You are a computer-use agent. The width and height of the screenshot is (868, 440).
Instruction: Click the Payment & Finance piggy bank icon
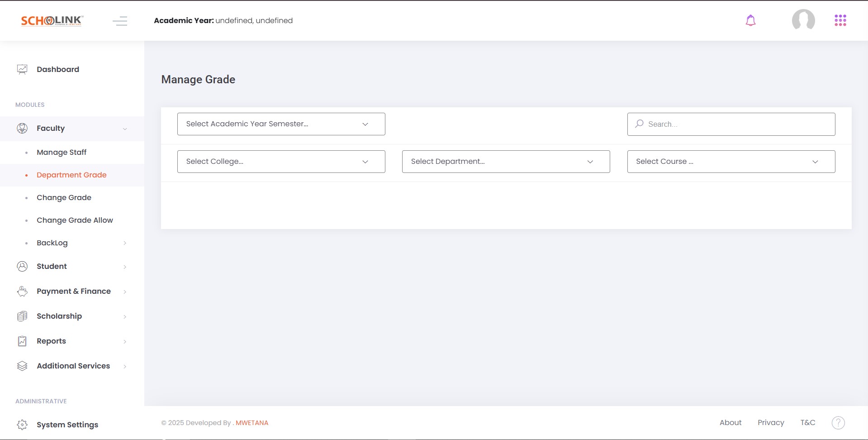click(x=22, y=291)
